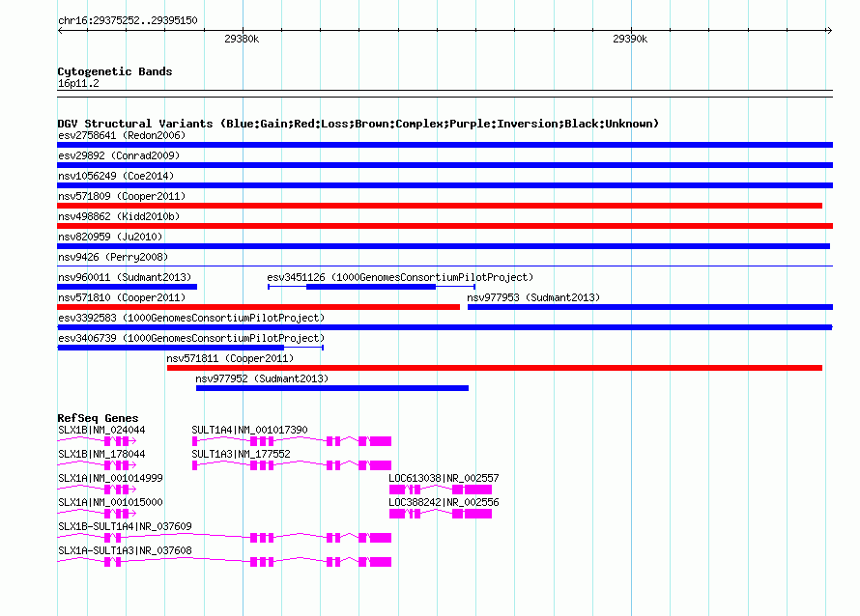Select the SULT1A4 NM_001017390 exon glyph

pyautogui.click(x=292, y=441)
